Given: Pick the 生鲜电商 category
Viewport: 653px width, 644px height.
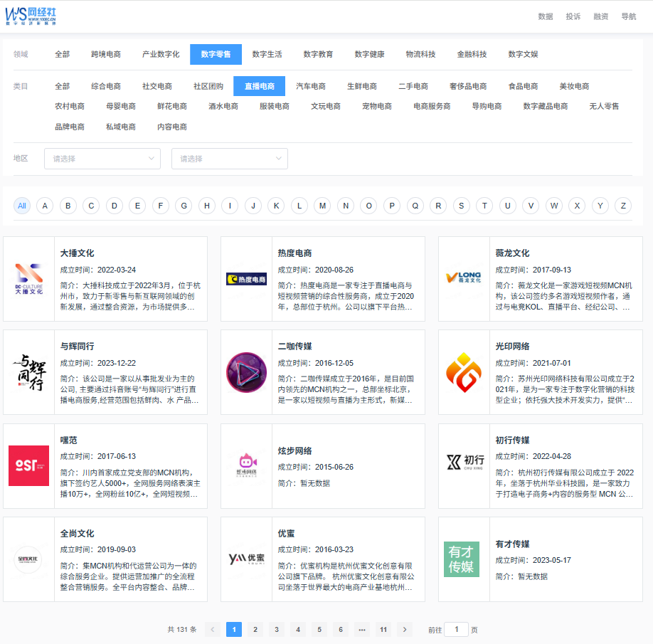Looking at the screenshot, I should pyautogui.click(x=362, y=86).
